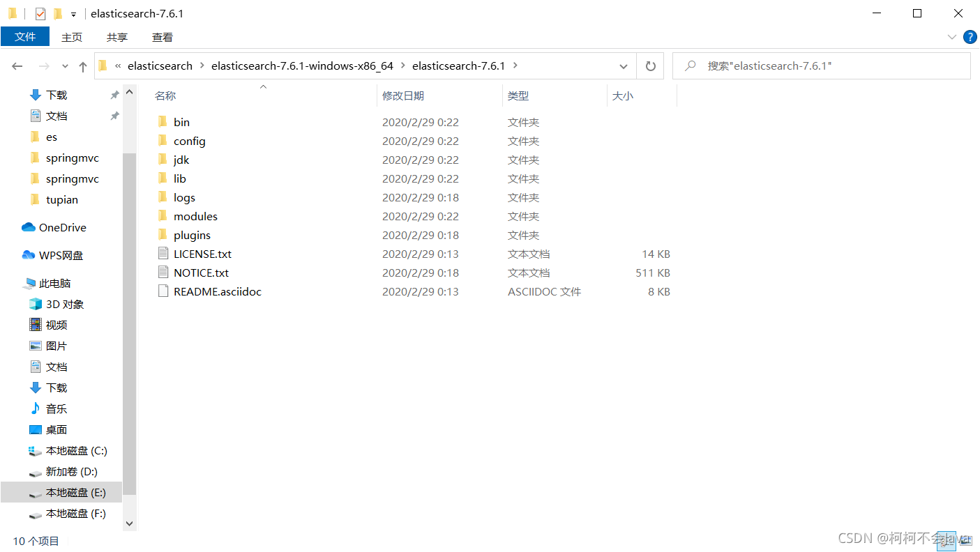The image size is (980, 552).
Task: Click the modules folder icon
Action: [x=163, y=216]
